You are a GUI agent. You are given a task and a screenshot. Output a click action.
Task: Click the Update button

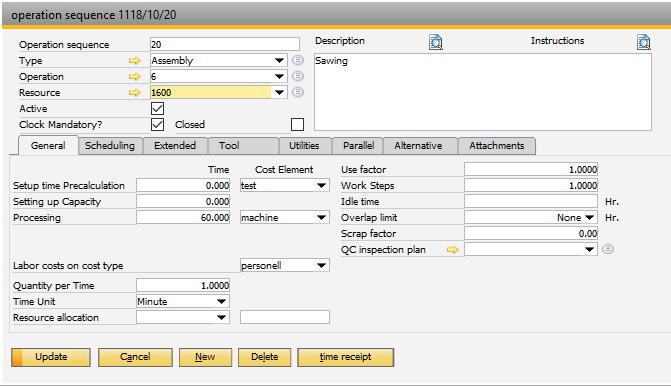pyautogui.click(x=51, y=357)
